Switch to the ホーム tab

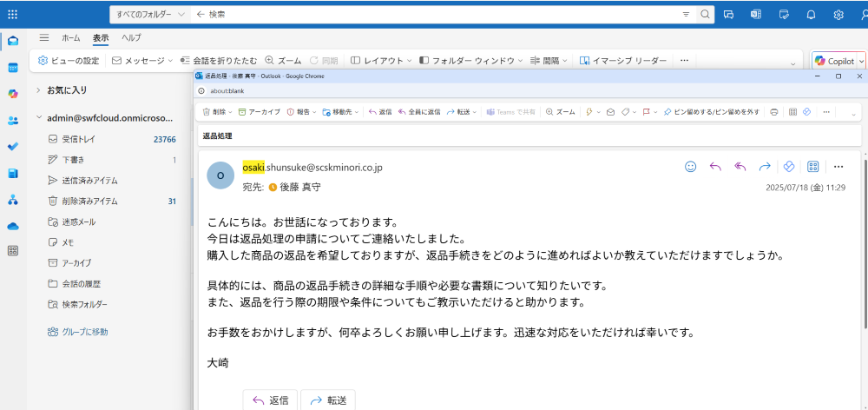coord(70,38)
